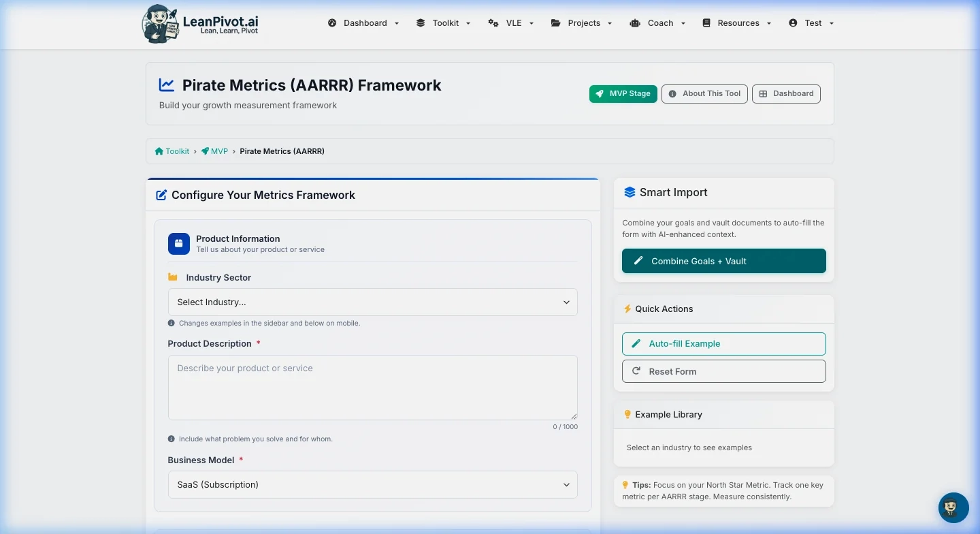Open the Select Industry dropdown
980x534 pixels.
[372, 302]
